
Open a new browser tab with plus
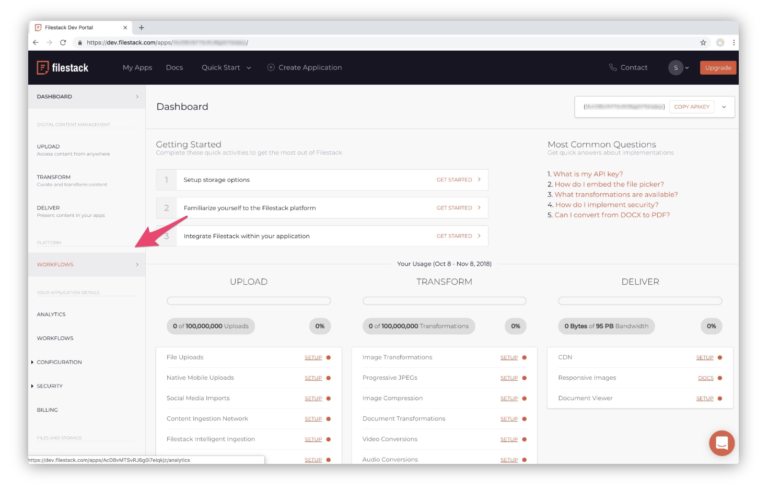(x=141, y=27)
